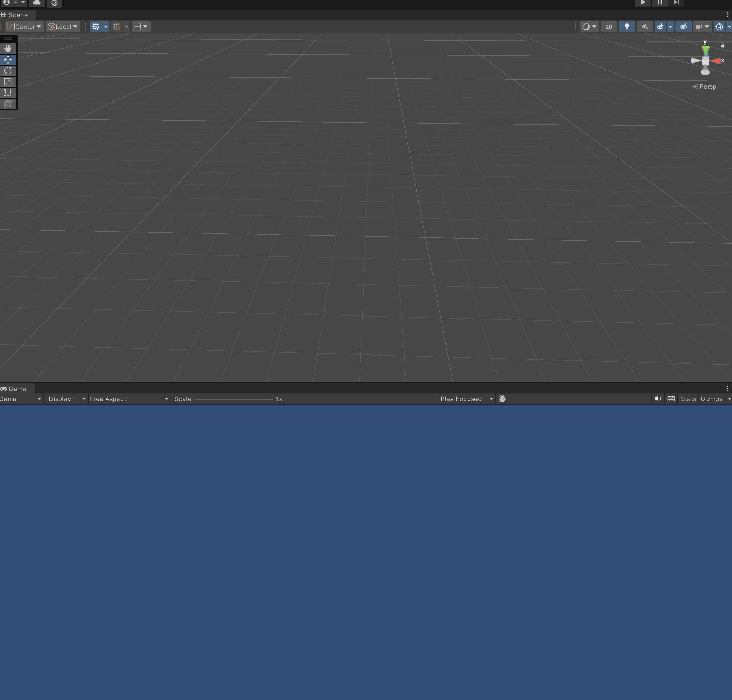Click the Gizmos button in Game view
This screenshot has width=732, height=700.
point(711,399)
